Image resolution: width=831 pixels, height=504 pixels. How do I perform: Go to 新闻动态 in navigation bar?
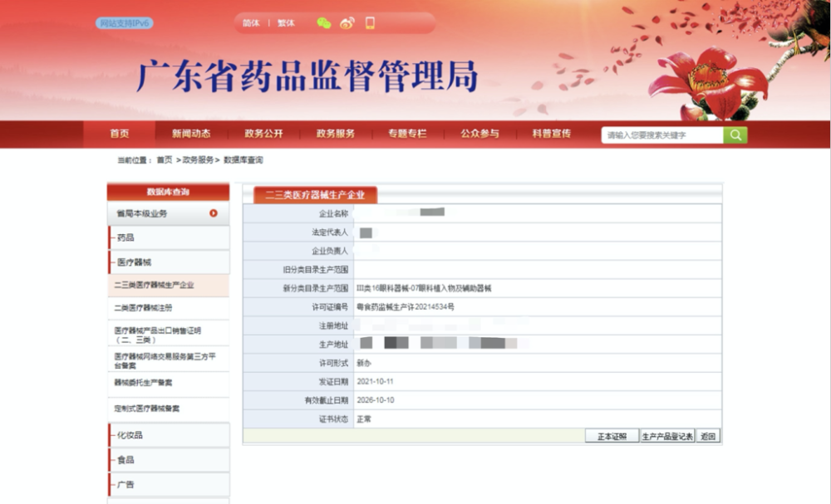(x=191, y=134)
